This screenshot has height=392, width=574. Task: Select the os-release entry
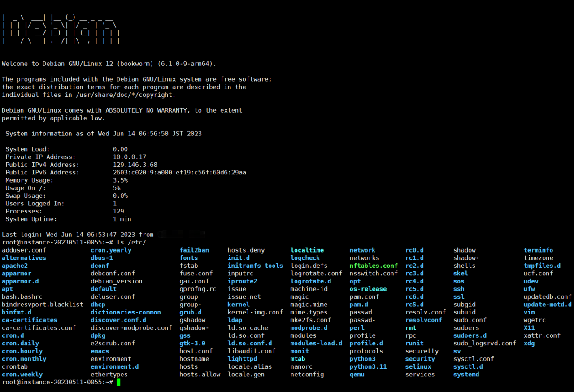coord(368,289)
